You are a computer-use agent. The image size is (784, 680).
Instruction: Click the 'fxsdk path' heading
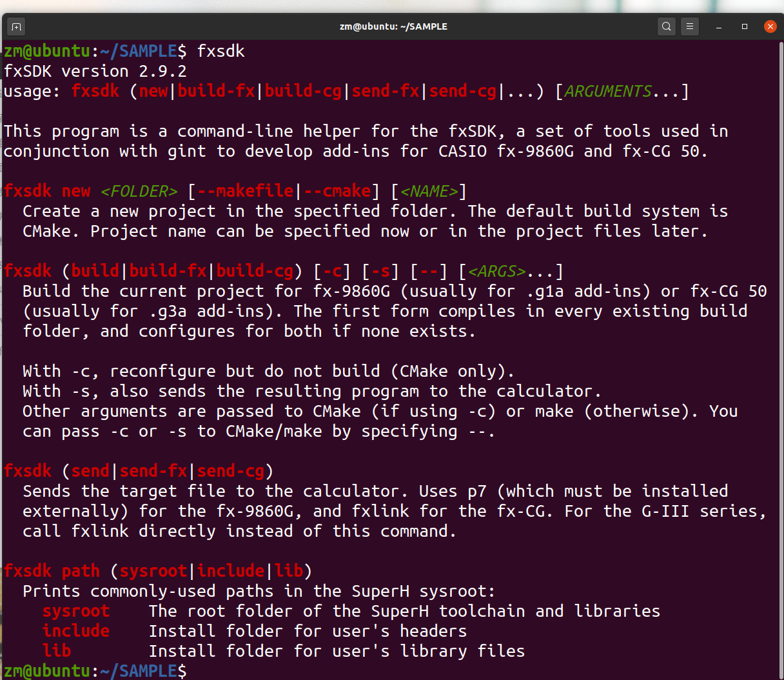pos(52,571)
